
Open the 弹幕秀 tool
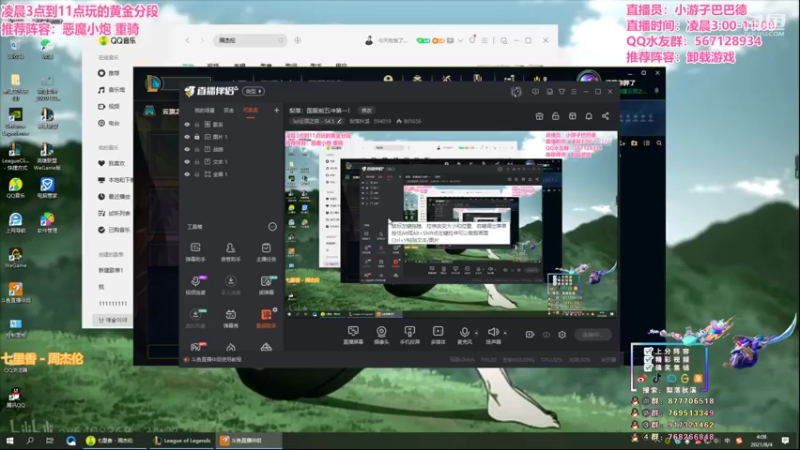point(231,318)
